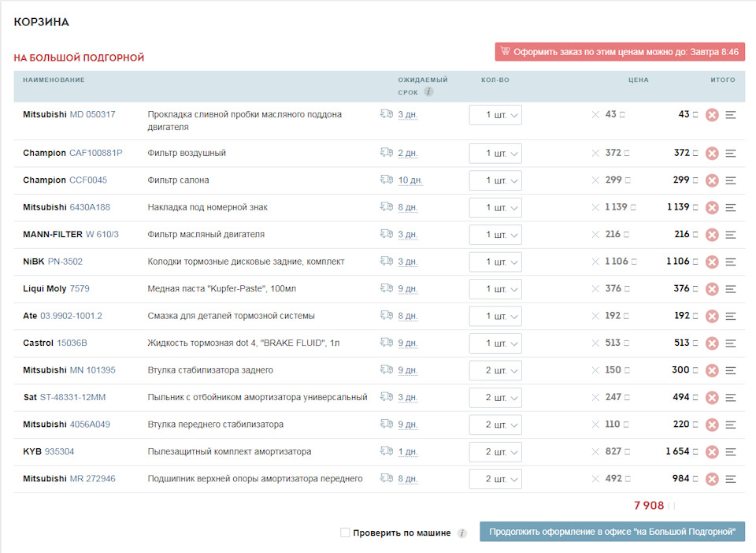This screenshot has width=756, height=553.
Task: Open part number link 935304
Action: [59, 451]
